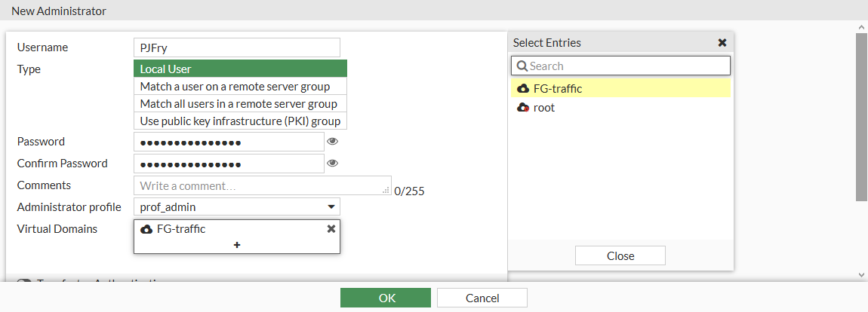The image size is (868, 312).
Task: Click the Cancel button
Action: [482, 298]
